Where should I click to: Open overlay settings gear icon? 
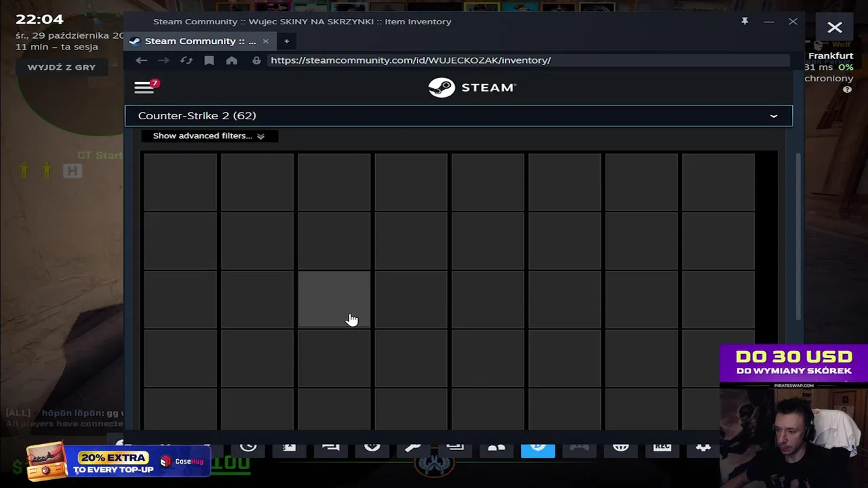tap(703, 447)
